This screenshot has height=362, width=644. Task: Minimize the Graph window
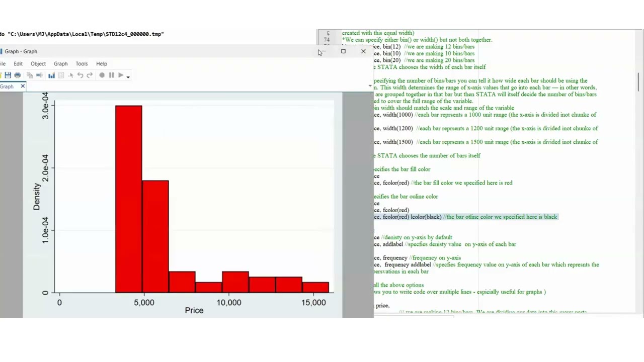pyautogui.click(x=323, y=51)
